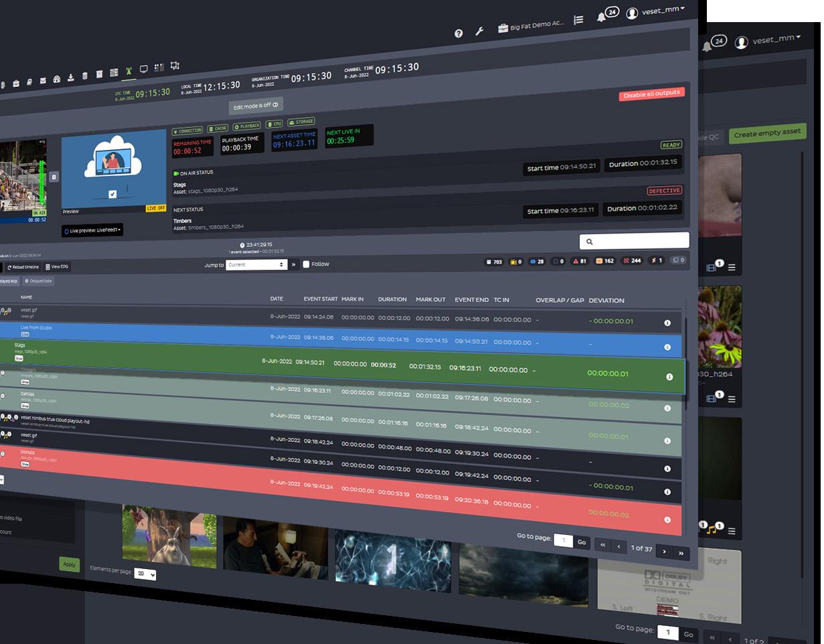Select the server rack toolbar icon
824x644 pixels.
[x=114, y=72]
